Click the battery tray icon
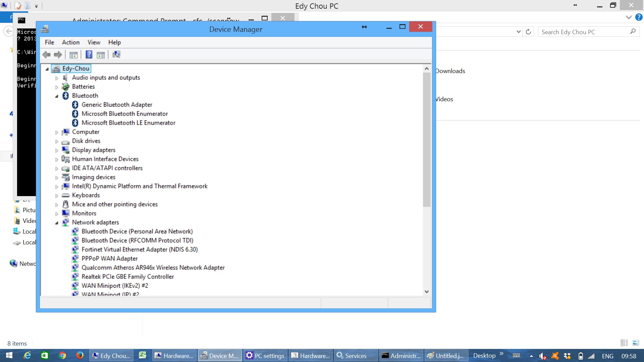 [x=581, y=356]
